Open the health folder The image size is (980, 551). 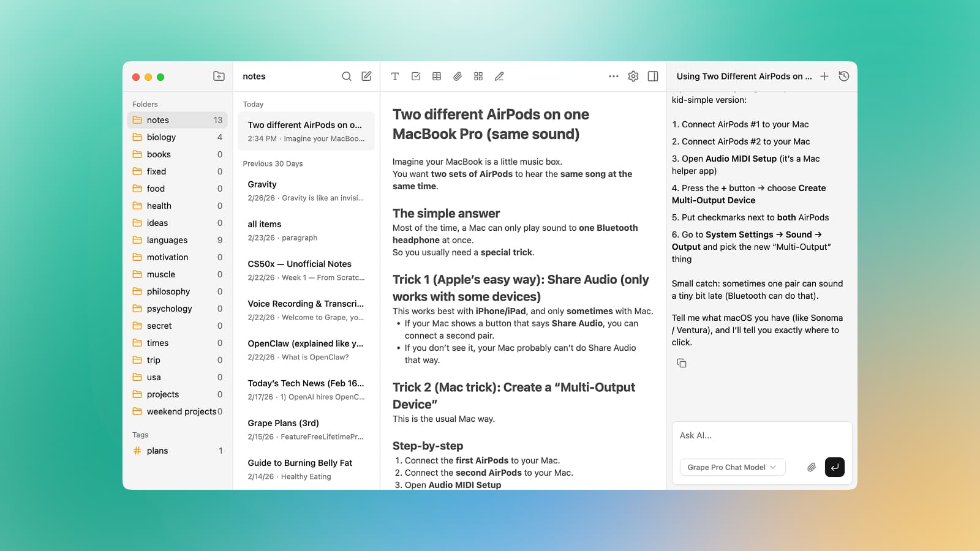[x=178, y=206]
